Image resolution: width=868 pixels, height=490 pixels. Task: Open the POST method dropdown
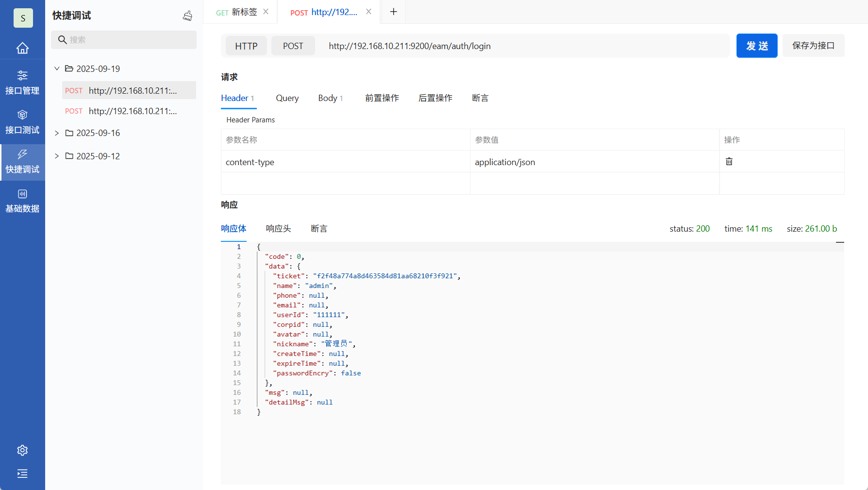click(x=293, y=46)
